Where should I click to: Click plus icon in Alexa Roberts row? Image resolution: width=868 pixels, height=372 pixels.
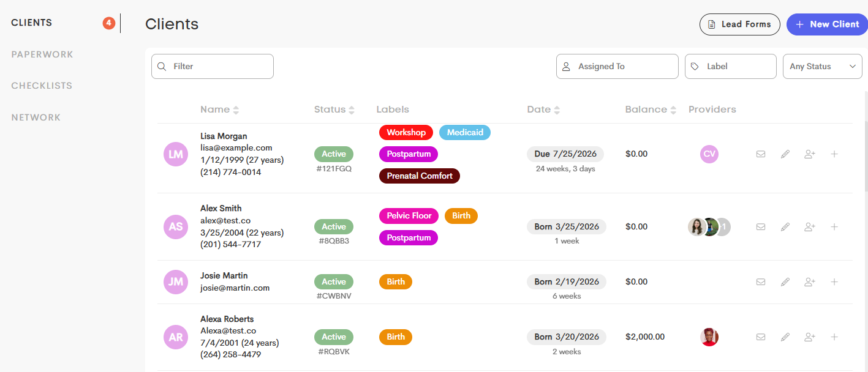click(x=834, y=337)
